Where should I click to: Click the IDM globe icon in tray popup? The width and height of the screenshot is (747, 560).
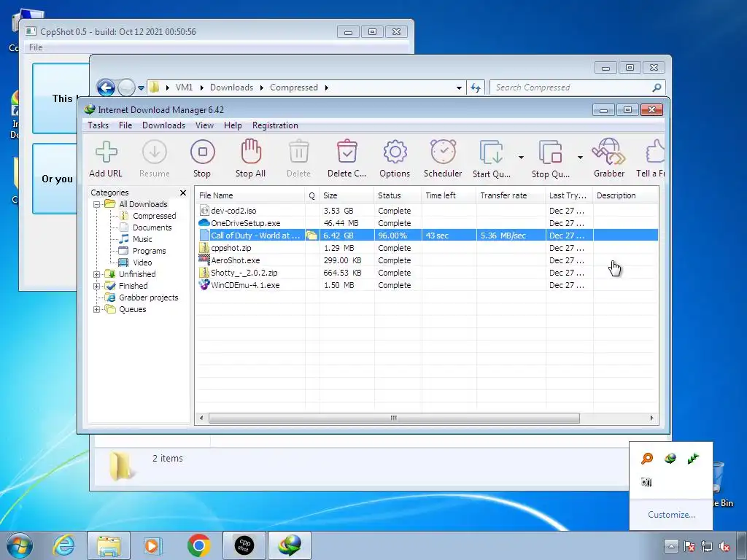coord(670,459)
